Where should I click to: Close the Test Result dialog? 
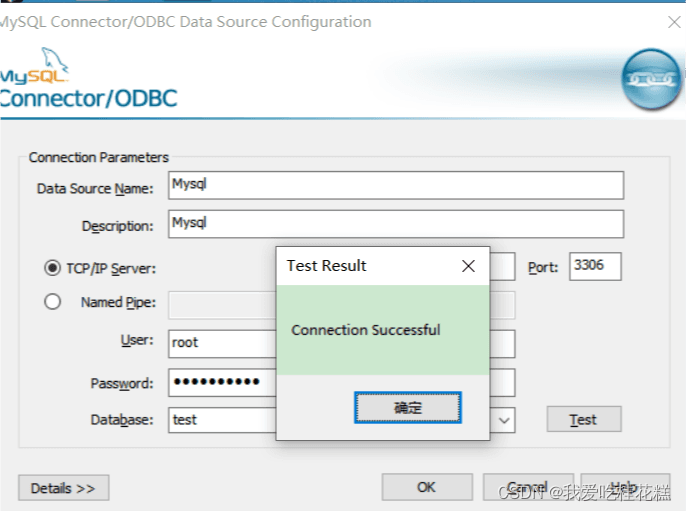click(468, 266)
